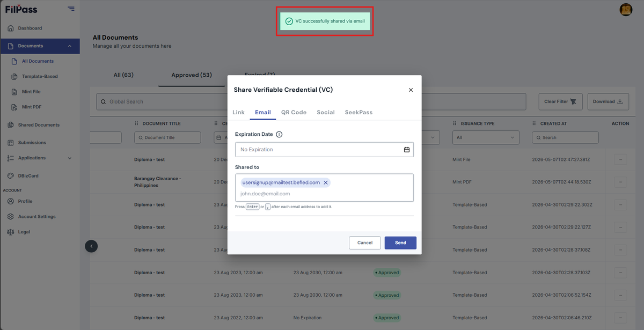This screenshot has width=644, height=330.
Task: Open action menu for 2026-05-07T02:47:27.381Z row
Action: [620, 159]
